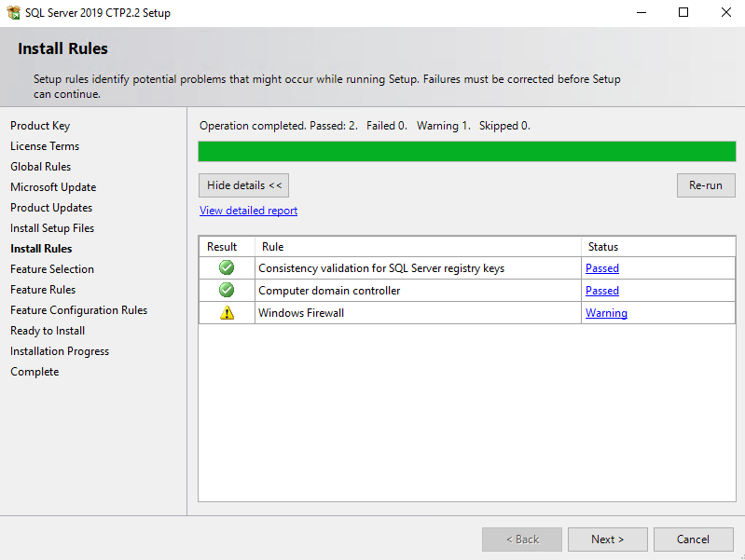Select the Computer domain controller rule text
745x560 pixels.
pos(329,290)
